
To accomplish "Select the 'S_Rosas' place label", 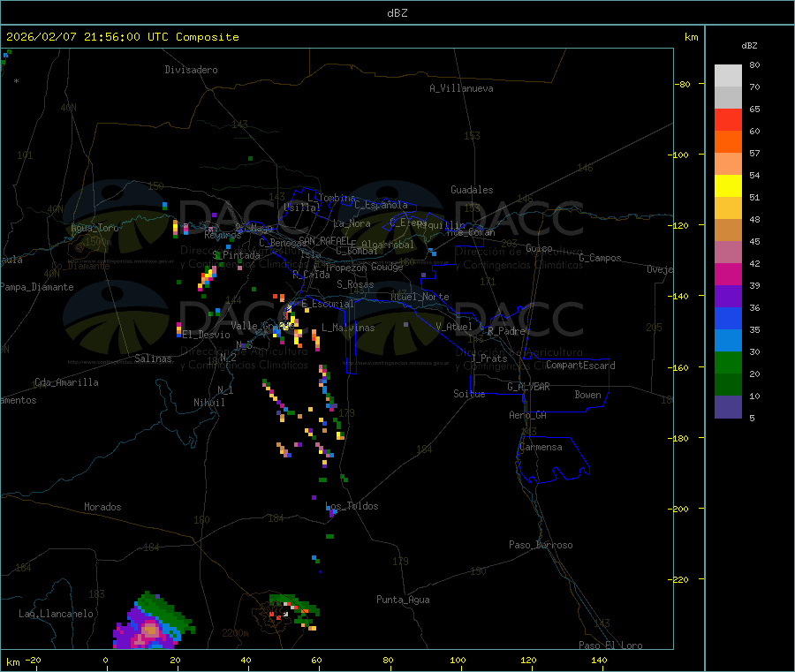I will (x=355, y=284).
